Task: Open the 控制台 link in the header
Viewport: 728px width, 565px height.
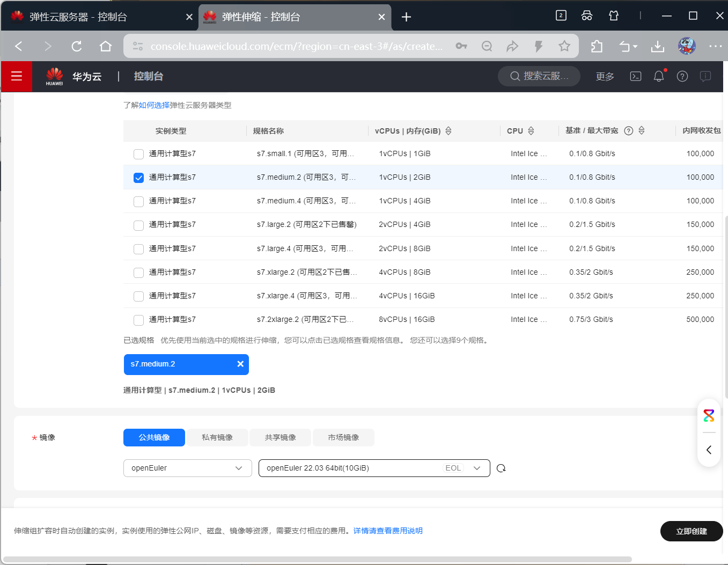Action: [149, 76]
